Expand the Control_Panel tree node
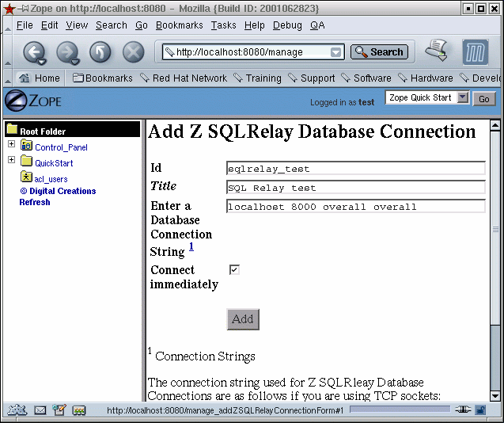The height and width of the screenshot is (423, 504). 11,144
